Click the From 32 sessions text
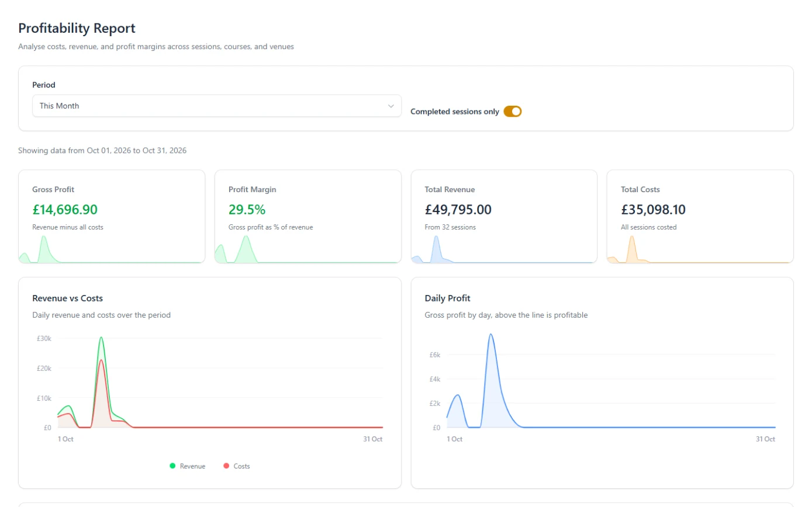 (450, 227)
